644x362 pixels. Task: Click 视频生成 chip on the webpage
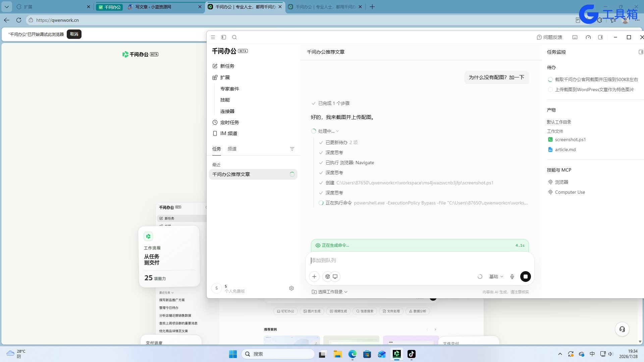point(338,311)
